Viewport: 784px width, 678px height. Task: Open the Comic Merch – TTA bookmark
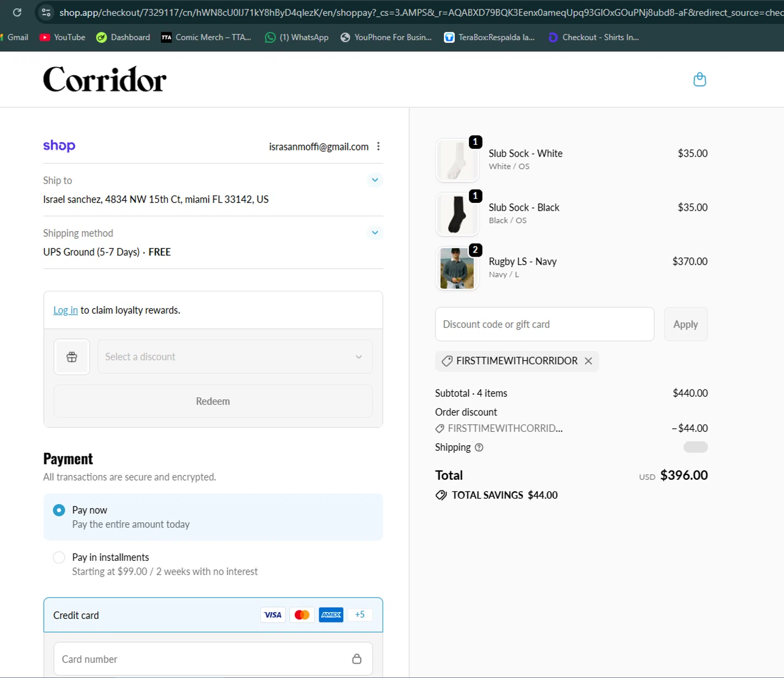[206, 37]
